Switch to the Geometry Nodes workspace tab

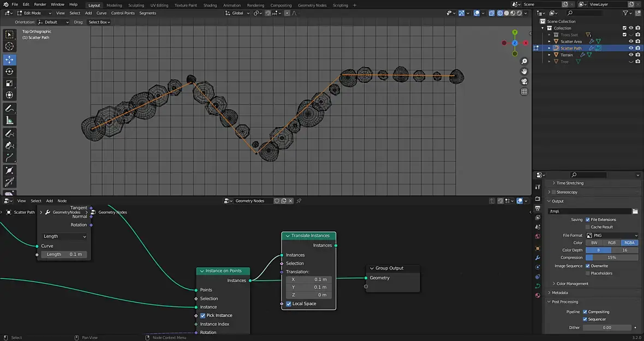[x=312, y=5]
